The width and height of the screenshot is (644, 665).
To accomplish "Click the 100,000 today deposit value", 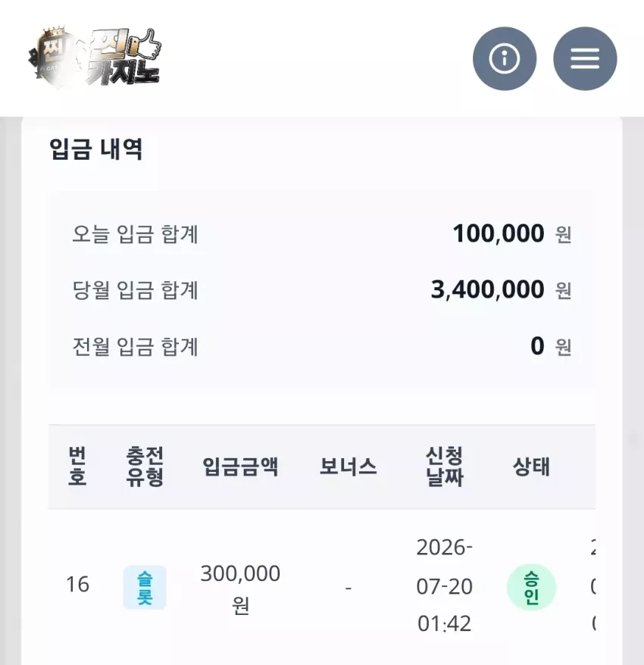I will coord(499,234).
